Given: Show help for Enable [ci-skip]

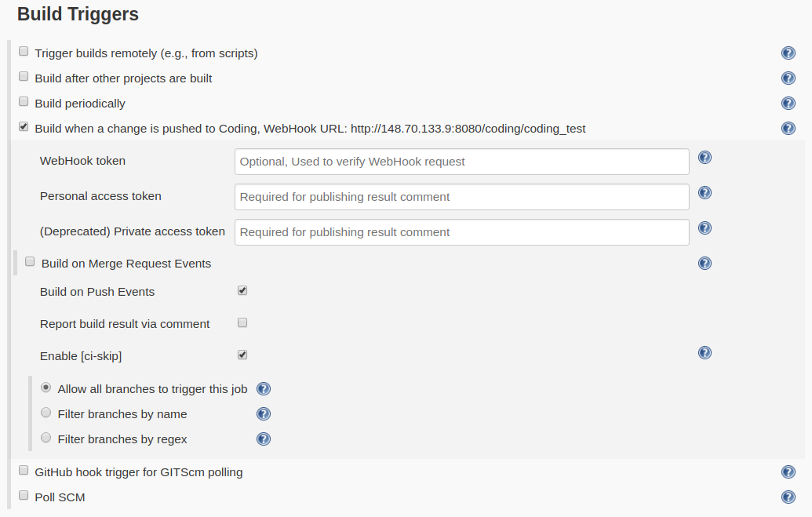Looking at the screenshot, I should (x=705, y=353).
